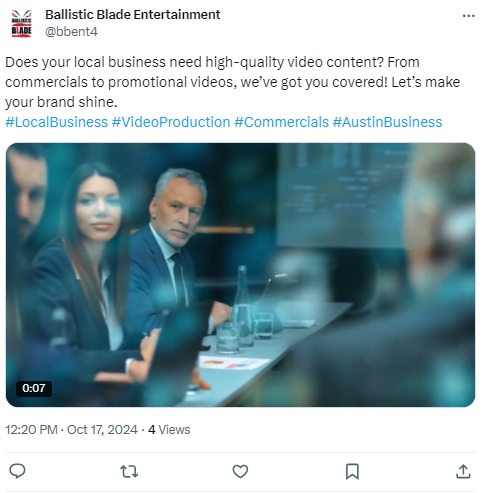Image resolution: width=482 pixels, height=493 pixels.
Task: Play the embedded business meeting video
Action: pos(240,275)
